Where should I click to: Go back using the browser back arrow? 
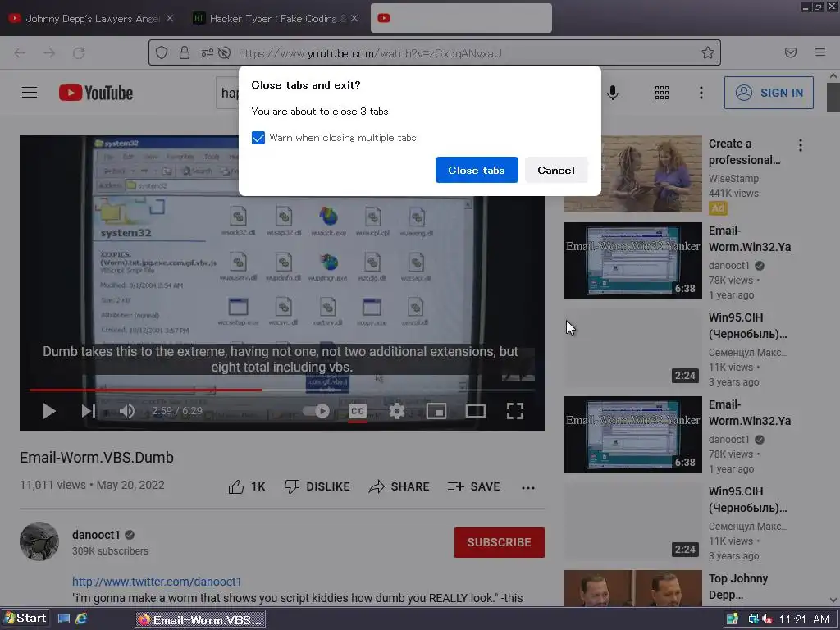[20, 52]
